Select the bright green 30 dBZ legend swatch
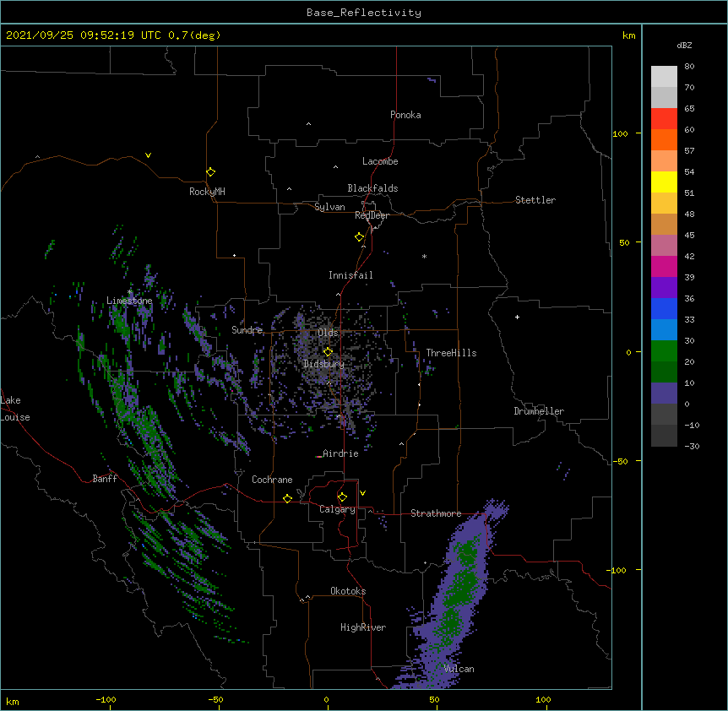 [664, 351]
